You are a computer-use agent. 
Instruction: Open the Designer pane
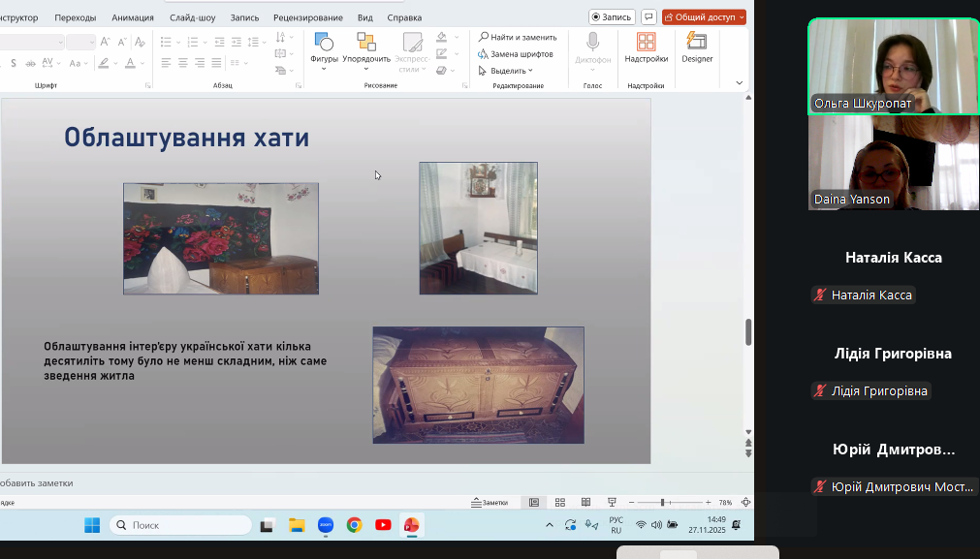696,47
